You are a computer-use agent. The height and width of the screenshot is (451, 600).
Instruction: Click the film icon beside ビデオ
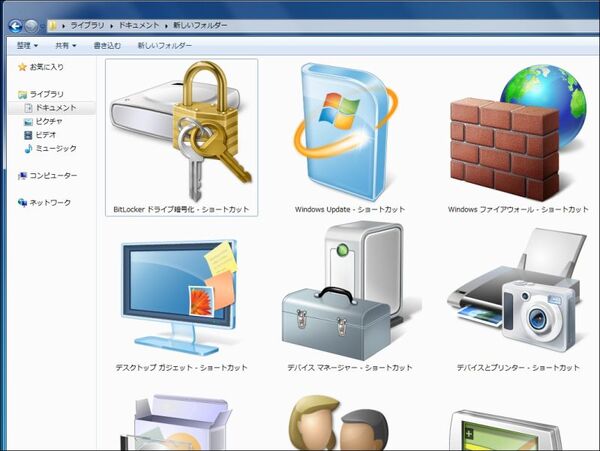(x=28, y=135)
